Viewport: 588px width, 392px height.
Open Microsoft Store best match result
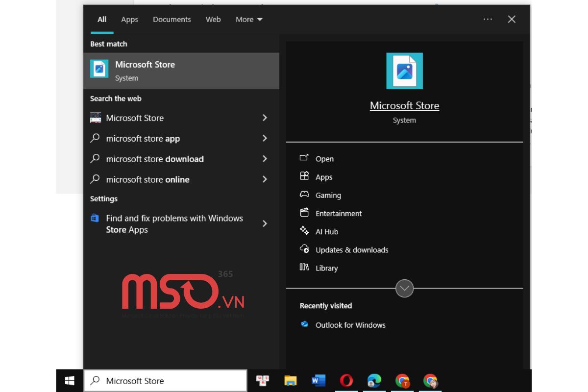(x=181, y=71)
